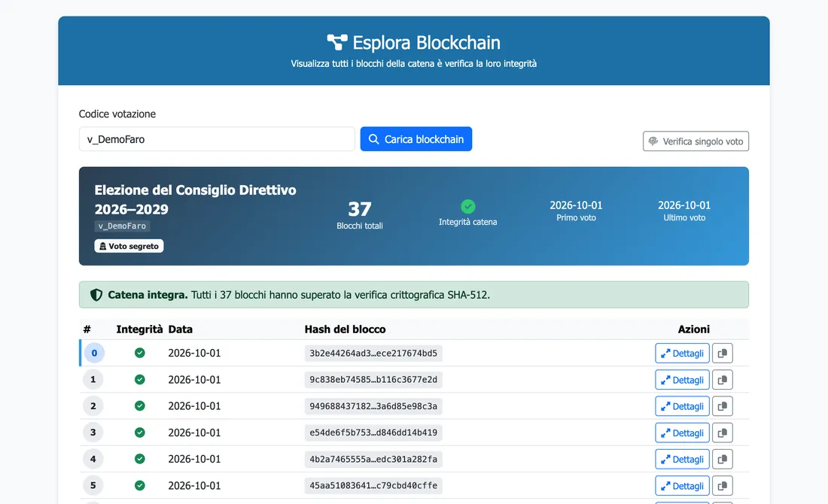Image resolution: width=828 pixels, height=504 pixels.
Task: Click hash 3b2e44264ad3…ece217674bd5
Action: click(x=373, y=353)
